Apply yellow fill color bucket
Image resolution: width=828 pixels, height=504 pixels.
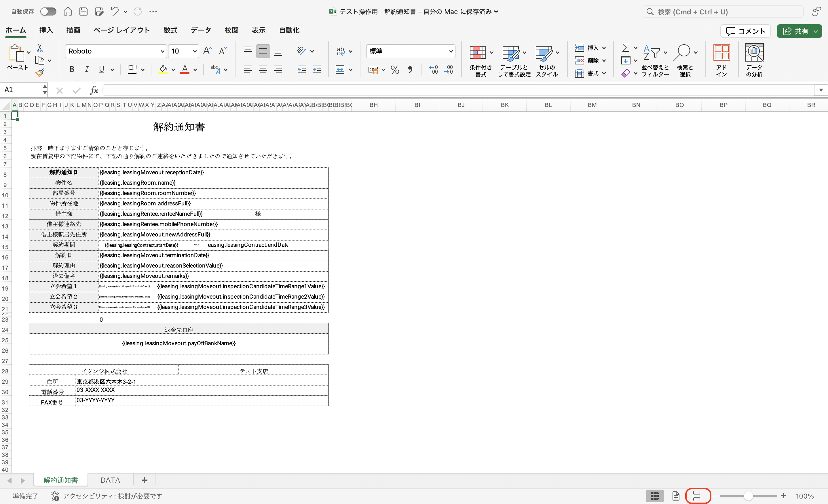(x=163, y=70)
